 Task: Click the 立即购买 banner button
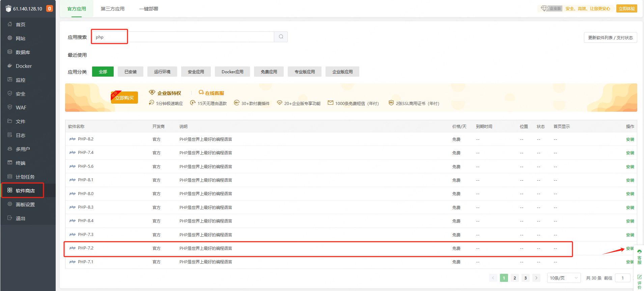coord(124,98)
